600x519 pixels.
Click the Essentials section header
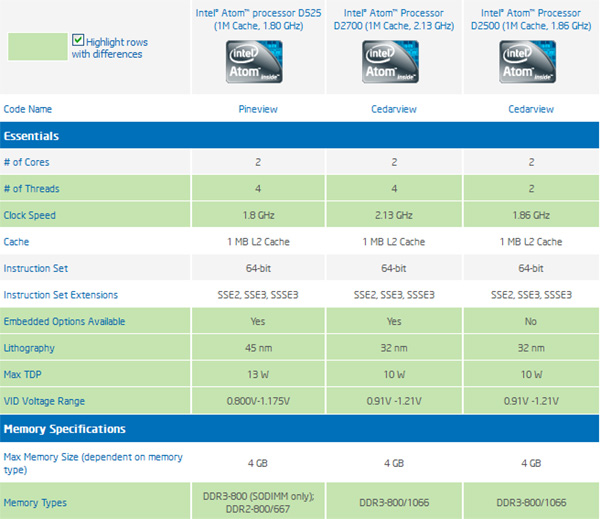click(299, 135)
